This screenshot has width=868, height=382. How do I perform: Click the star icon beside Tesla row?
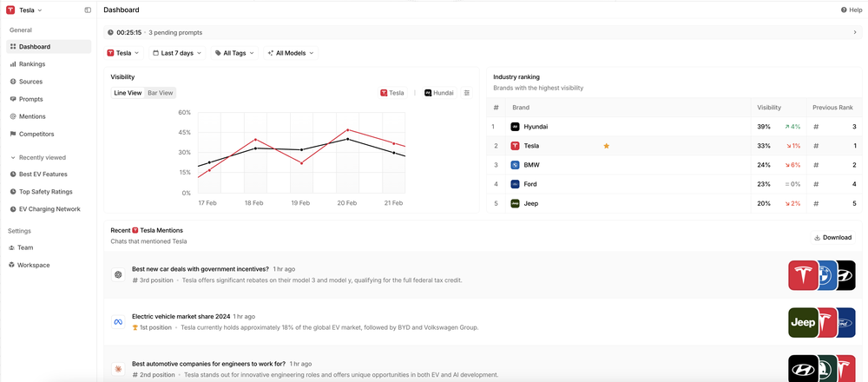pos(606,146)
